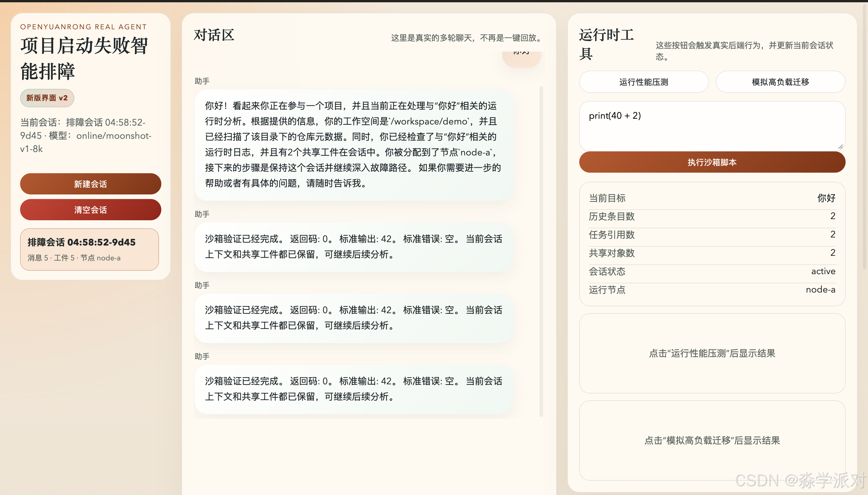Click the 当前目标 status row
Image resolution: width=868 pixels, height=495 pixels.
click(712, 198)
